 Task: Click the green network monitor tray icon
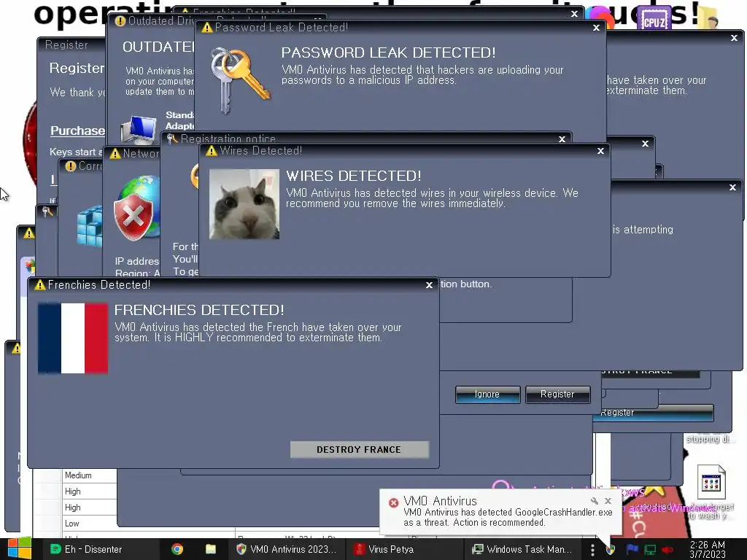pyautogui.click(x=650, y=550)
